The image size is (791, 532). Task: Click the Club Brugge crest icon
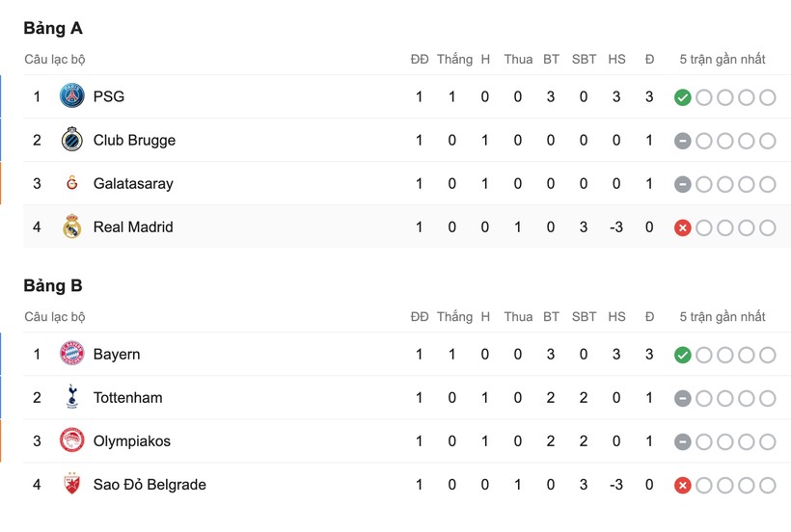(71, 140)
